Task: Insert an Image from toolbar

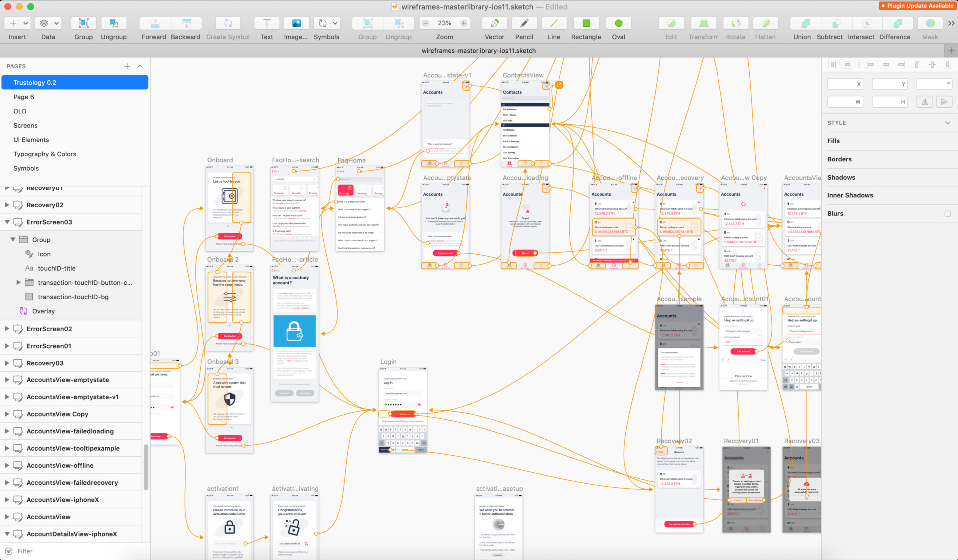Action: tap(296, 23)
